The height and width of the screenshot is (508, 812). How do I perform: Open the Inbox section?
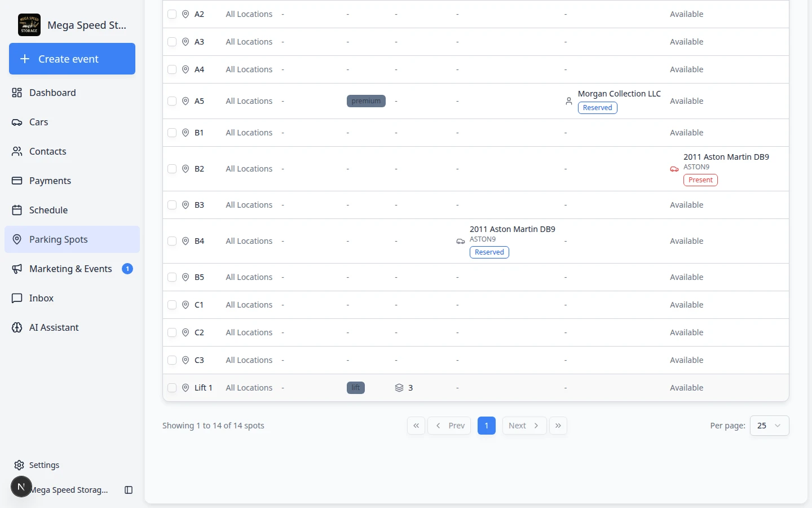click(72, 298)
